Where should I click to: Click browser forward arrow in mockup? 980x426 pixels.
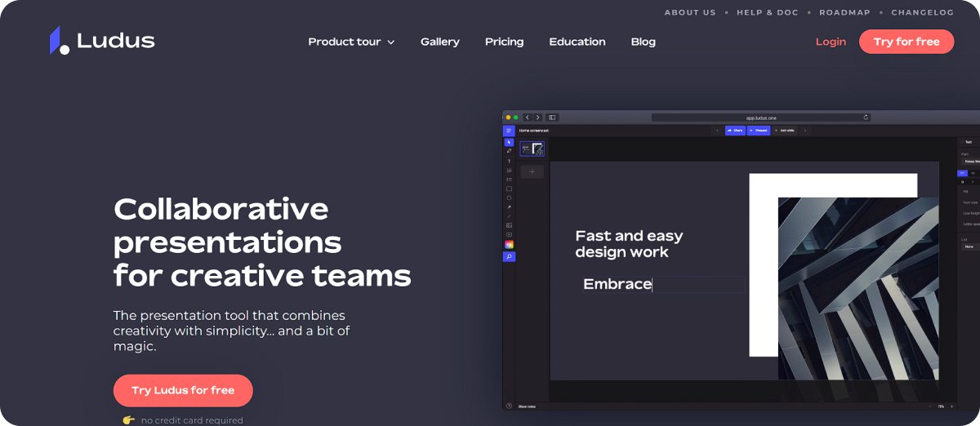coord(537,118)
